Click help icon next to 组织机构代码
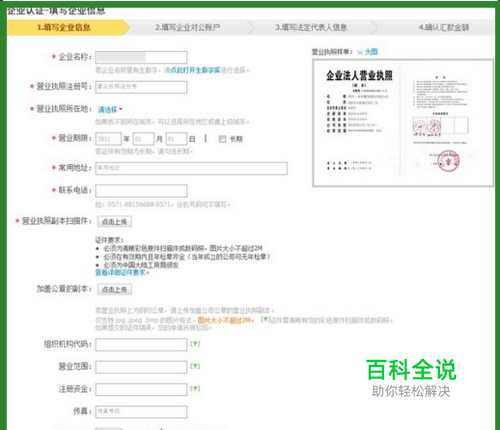Screen dimensions: 500x430 point(195,344)
